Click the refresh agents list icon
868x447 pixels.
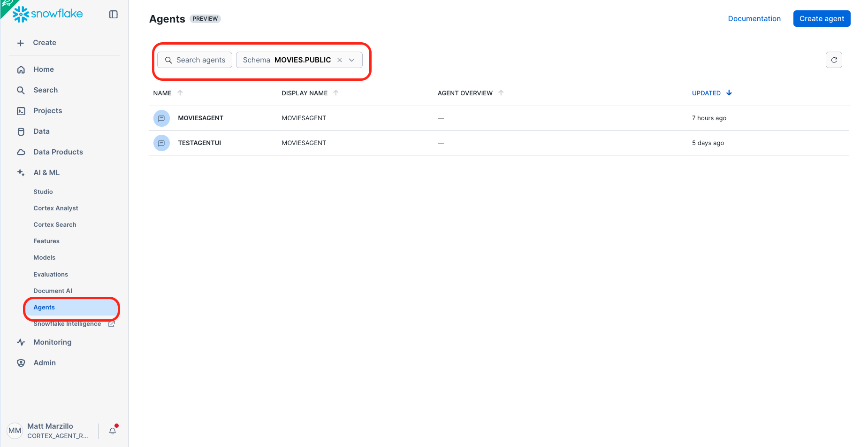point(834,60)
